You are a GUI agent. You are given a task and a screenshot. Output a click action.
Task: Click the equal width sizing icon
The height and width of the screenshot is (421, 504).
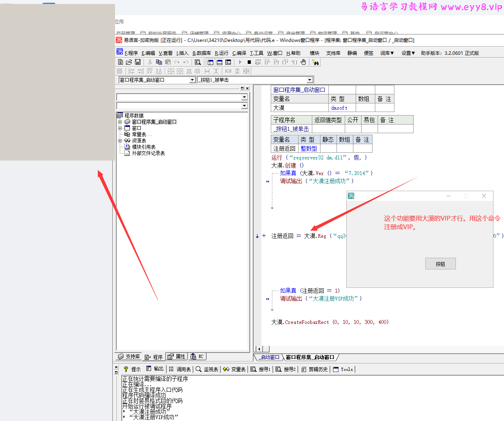[x=228, y=71]
